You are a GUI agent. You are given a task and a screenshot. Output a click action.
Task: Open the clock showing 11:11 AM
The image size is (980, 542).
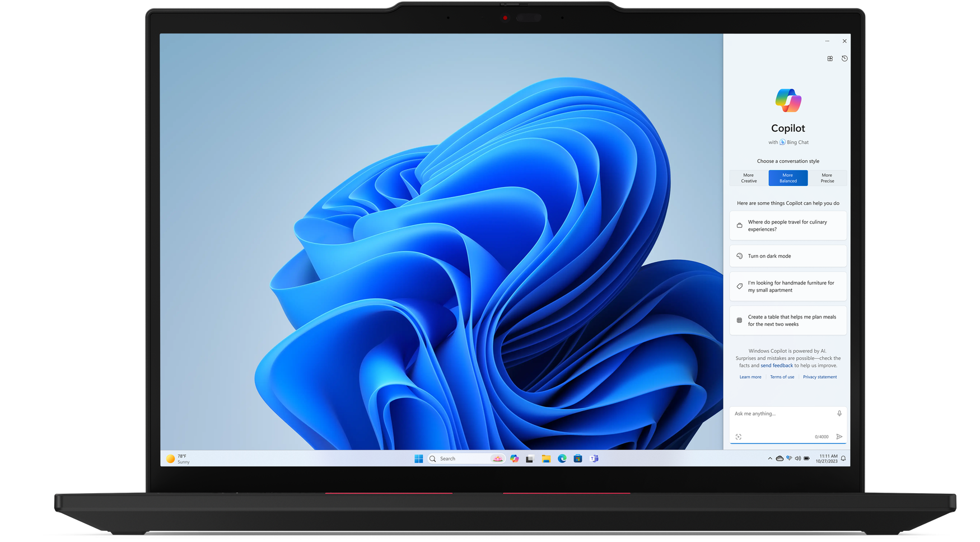(x=827, y=459)
